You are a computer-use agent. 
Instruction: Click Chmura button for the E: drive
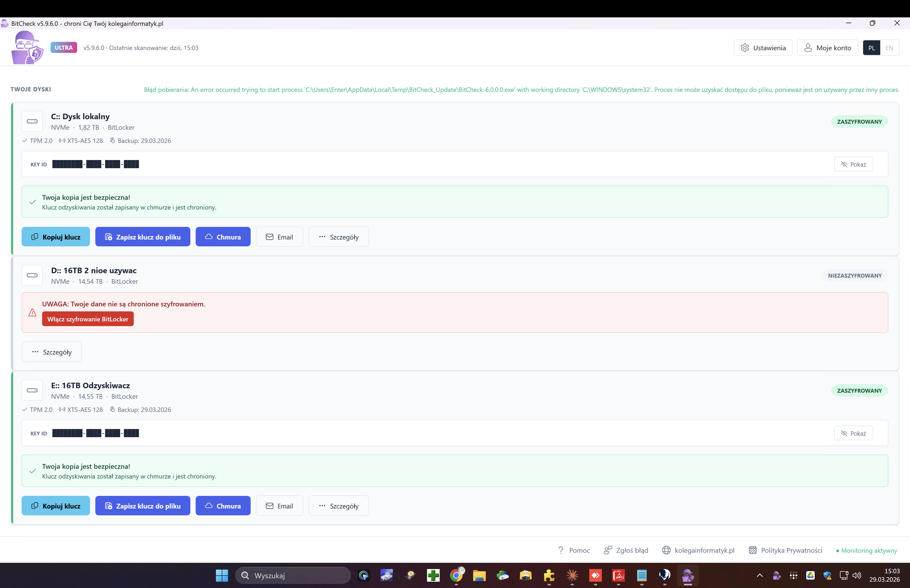pos(223,506)
